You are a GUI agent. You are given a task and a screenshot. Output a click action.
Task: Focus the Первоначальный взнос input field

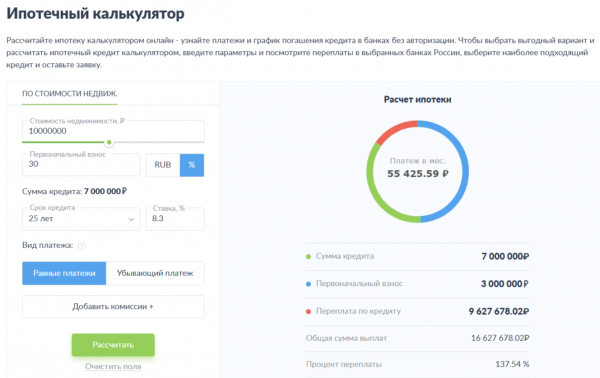tap(81, 165)
